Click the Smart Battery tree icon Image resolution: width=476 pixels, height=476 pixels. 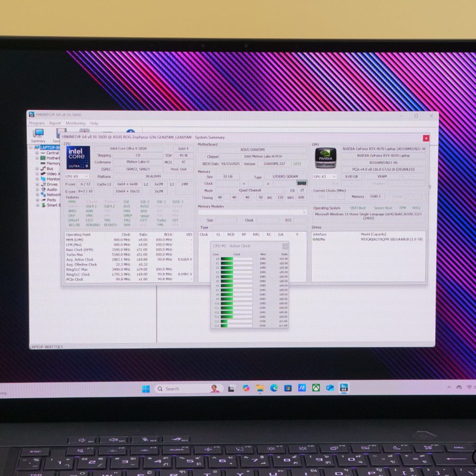pos(43,205)
